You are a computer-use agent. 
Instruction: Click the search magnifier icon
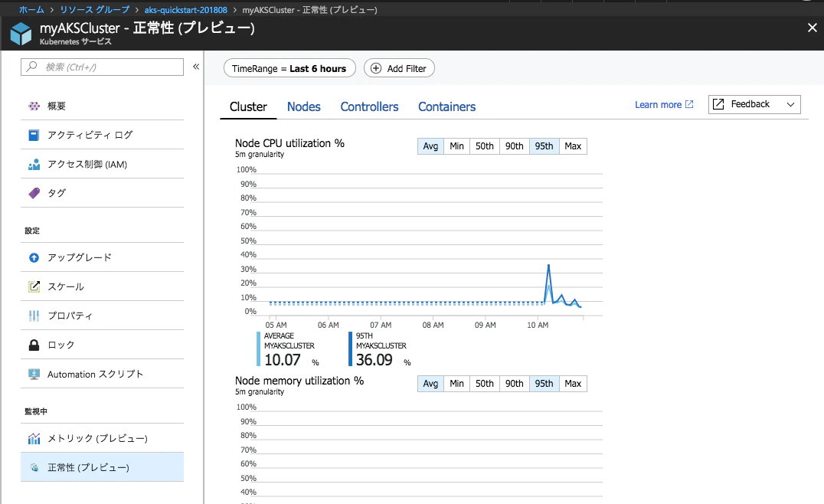(32, 67)
